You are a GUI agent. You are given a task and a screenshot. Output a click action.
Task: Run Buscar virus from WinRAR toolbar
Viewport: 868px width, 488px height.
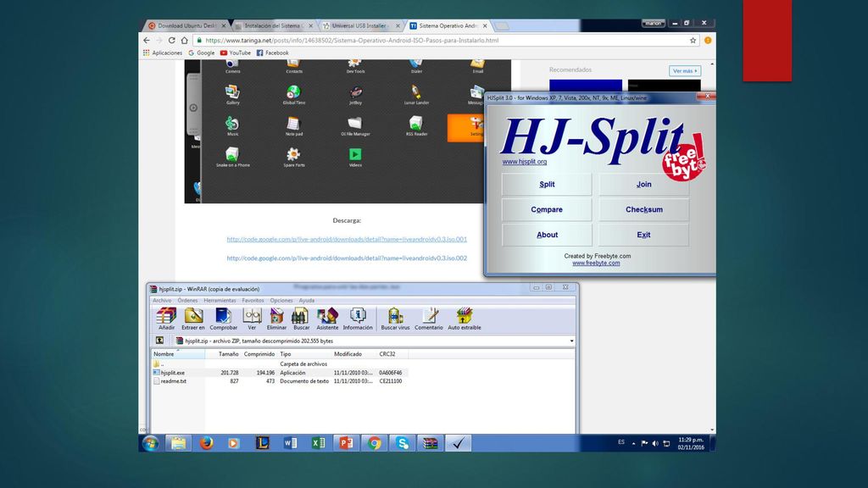395,319
